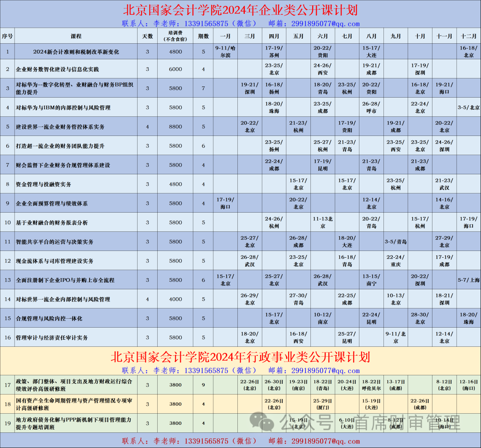The image size is (481, 448).
Task: Click the cell 18-22日呼伦贝尔
Action: click(x=371, y=385)
